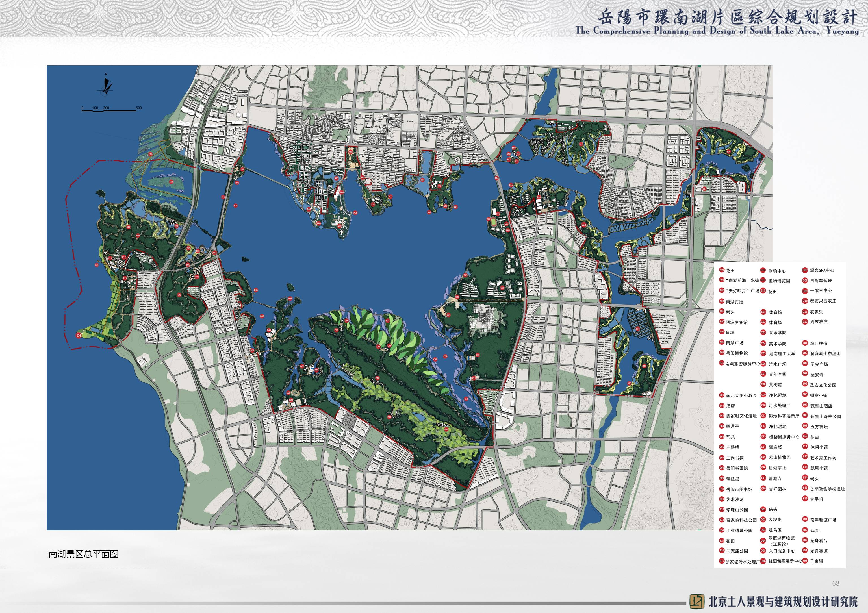Viewport: 868px width, 613px height.
Task: Click the C05 湖南理工大学 legend marker
Action: 763,354
